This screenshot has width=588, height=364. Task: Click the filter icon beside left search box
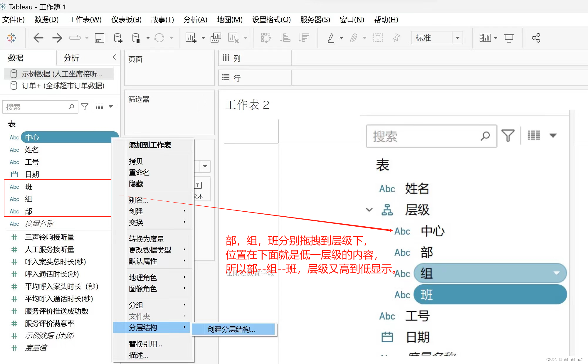[85, 107]
